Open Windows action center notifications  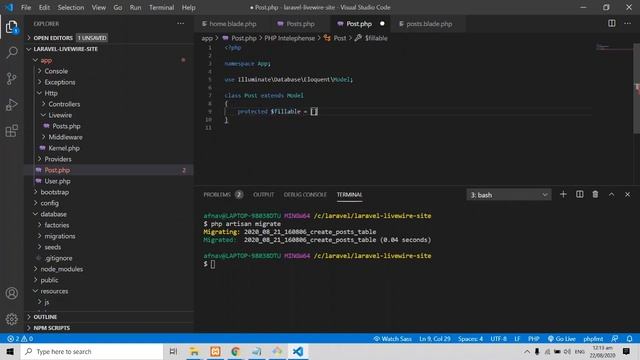coord(626,351)
